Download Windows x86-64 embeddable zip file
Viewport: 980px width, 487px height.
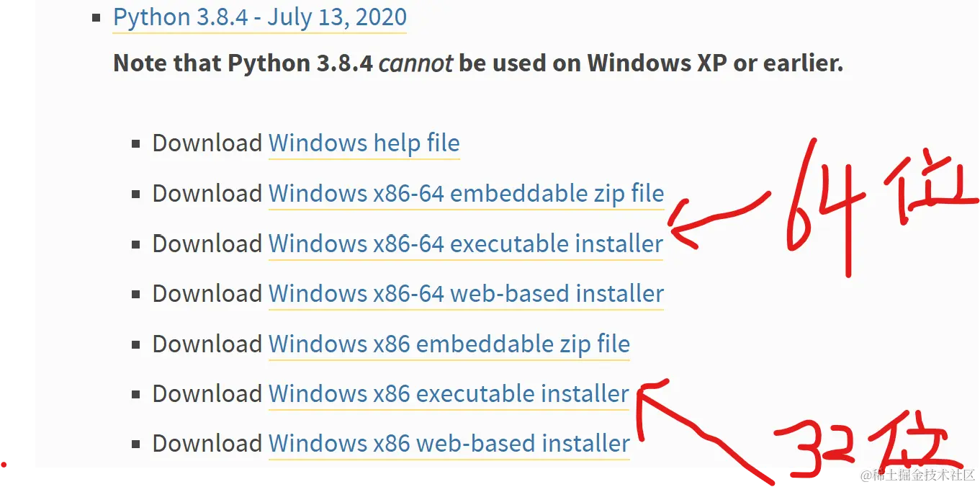(466, 194)
